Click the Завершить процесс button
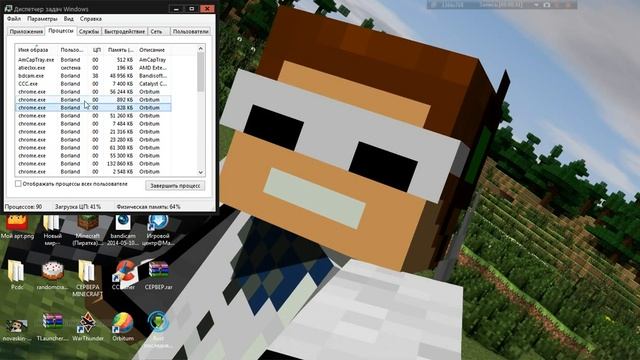Image resolution: width=640 pixels, height=360 pixels. click(175, 186)
